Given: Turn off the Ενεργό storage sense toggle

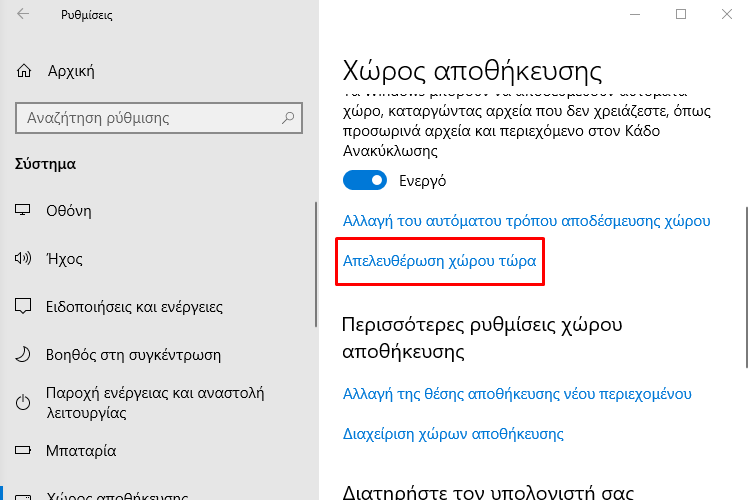Looking at the screenshot, I should [365, 180].
